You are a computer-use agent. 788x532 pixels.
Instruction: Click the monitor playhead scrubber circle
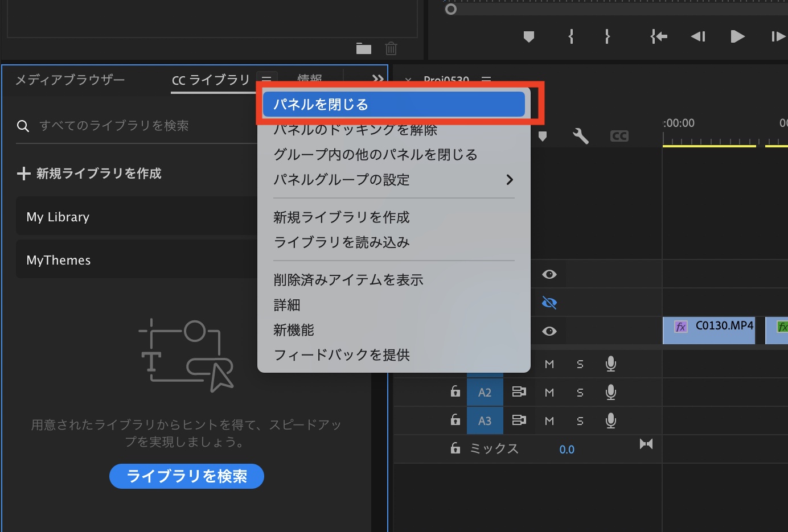click(451, 9)
